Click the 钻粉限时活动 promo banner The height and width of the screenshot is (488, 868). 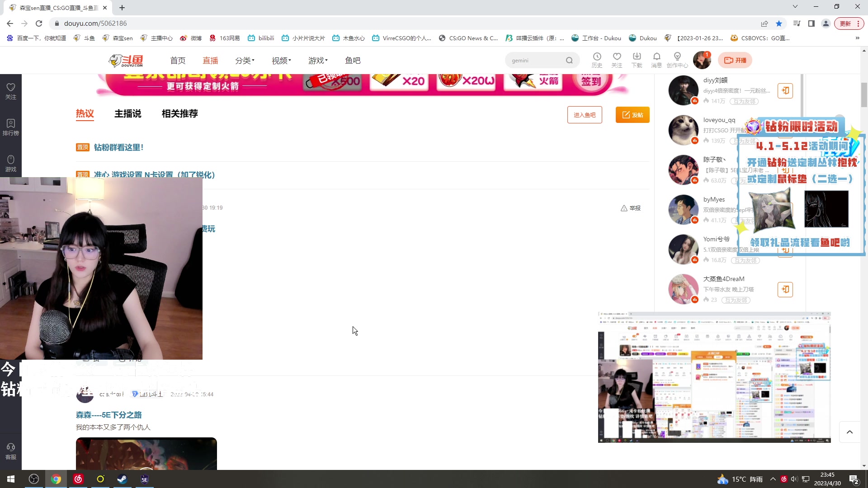click(x=801, y=186)
